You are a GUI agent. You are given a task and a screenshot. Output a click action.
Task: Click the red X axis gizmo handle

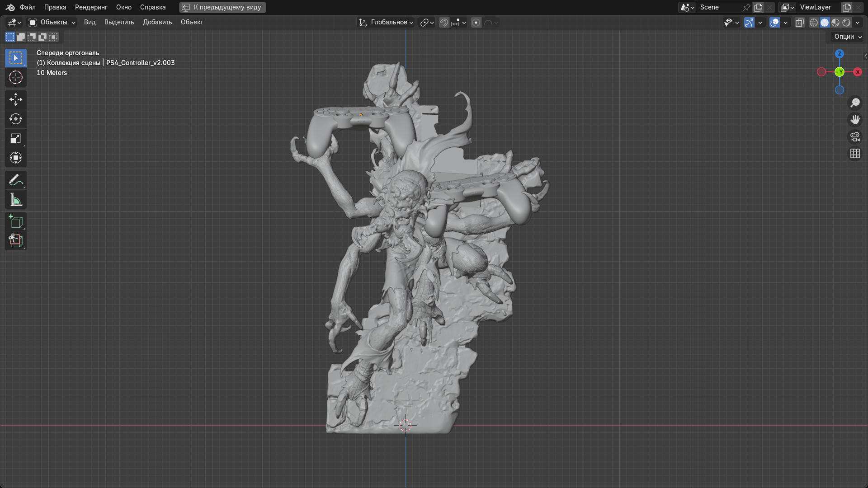(x=858, y=72)
